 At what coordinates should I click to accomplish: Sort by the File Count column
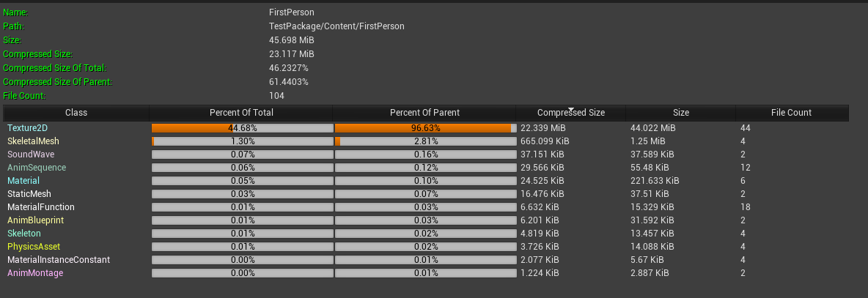pos(791,113)
